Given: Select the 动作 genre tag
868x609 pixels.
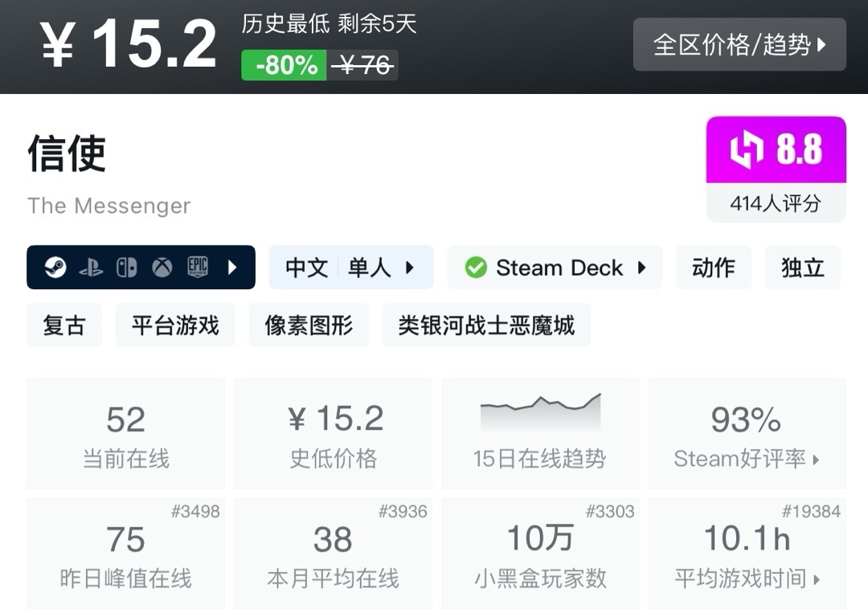Looking at the screenshot, I should 714,268.
